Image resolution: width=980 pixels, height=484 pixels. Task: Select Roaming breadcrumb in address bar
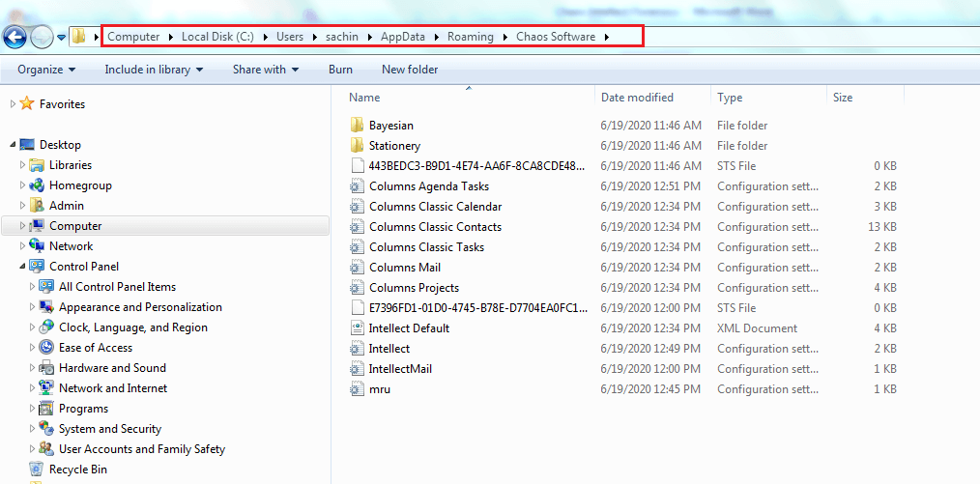click(x=470, y=37)
